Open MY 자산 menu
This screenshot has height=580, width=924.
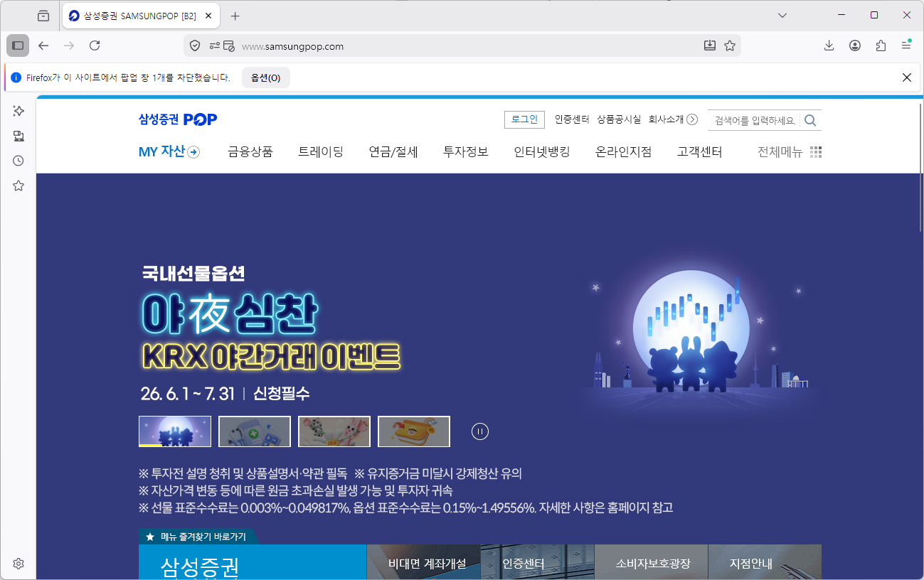169,151
